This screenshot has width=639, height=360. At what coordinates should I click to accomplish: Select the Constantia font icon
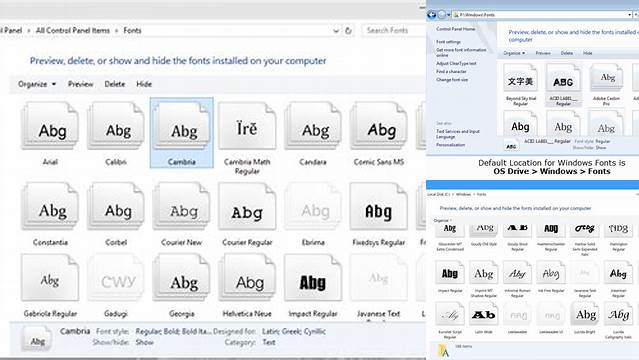tap(50, 207)
